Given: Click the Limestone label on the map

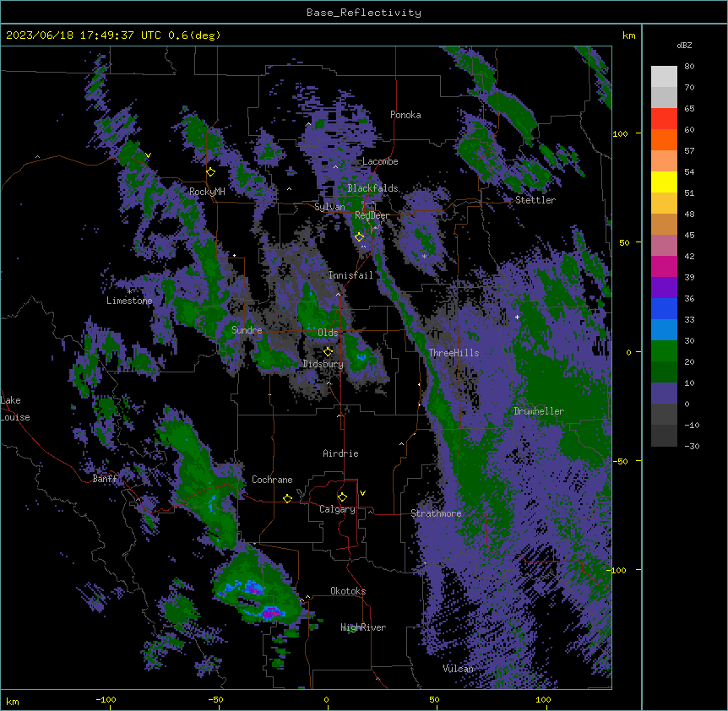Looking at the screenshot, I should coord(129,301).
